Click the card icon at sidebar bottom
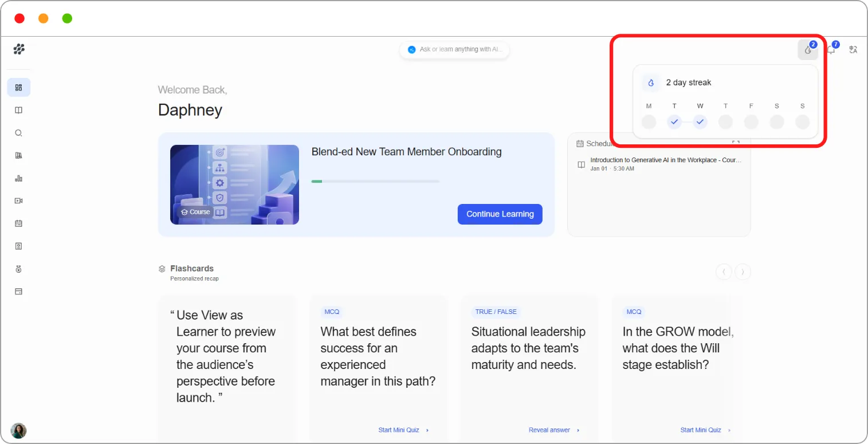This screenshot has width=868, height=444. pyautogui.click(x=18, y=291)
